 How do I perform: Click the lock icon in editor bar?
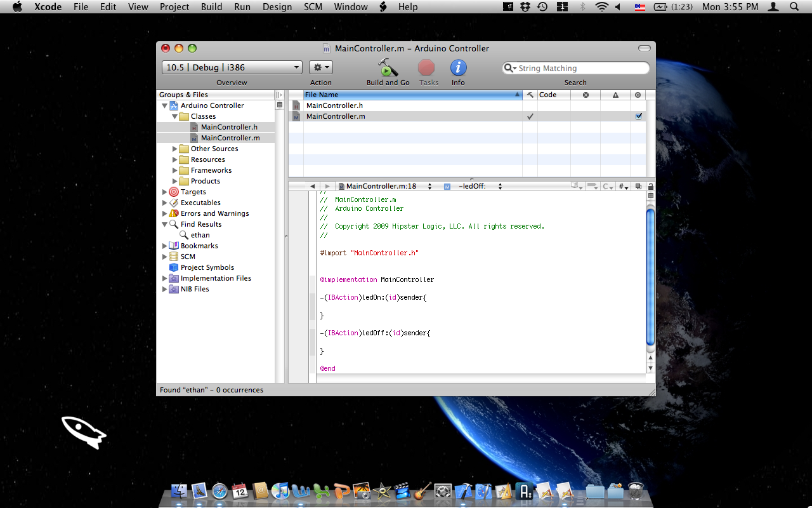pyautogui.click(x=650, y=186)
